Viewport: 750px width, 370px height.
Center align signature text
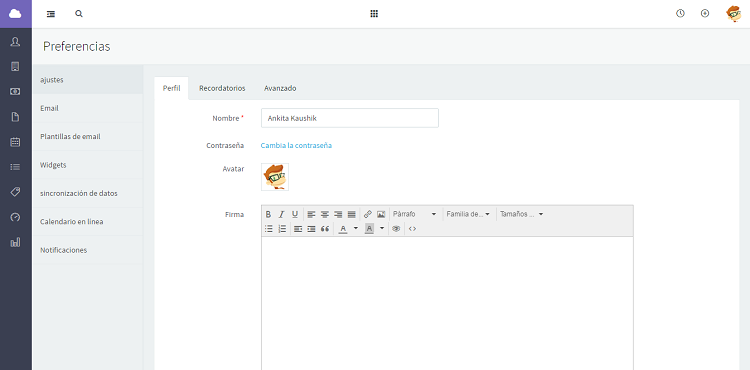click(325, 214)
